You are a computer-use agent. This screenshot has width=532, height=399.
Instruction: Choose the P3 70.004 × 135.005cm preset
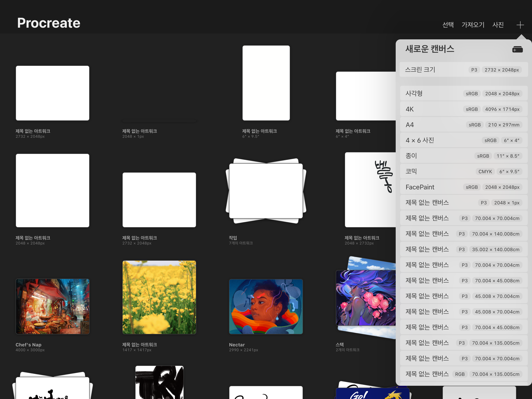point(463,343)
